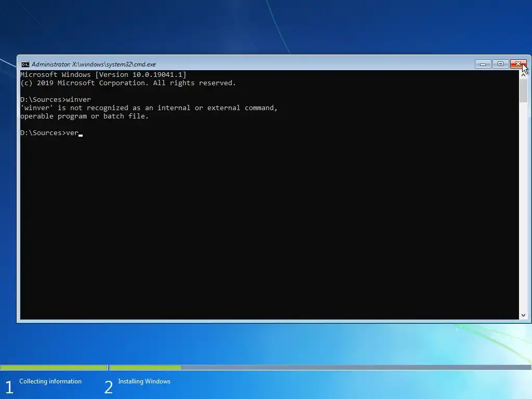This screenshot has width=532, height=399.
Task: Click the "'winver' is not recognized" error line
Action: coord(149,108)
